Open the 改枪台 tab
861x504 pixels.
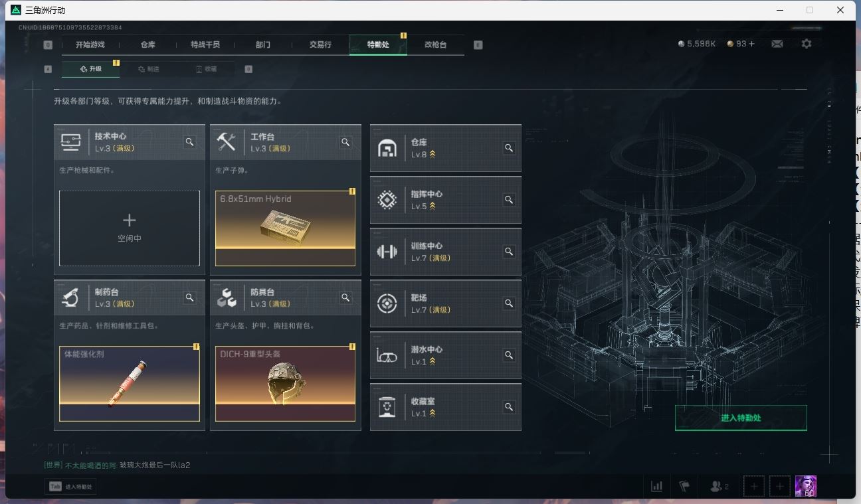435,44
